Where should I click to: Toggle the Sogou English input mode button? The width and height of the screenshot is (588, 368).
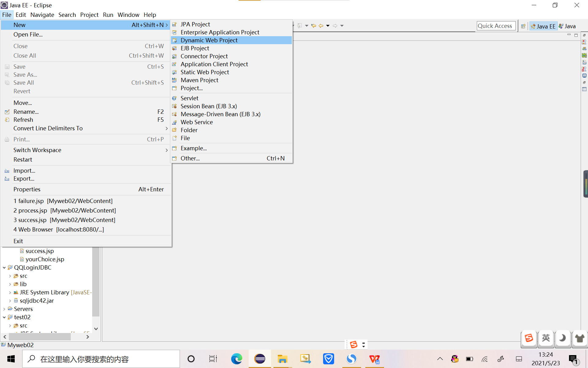click(x=546, y=338)
